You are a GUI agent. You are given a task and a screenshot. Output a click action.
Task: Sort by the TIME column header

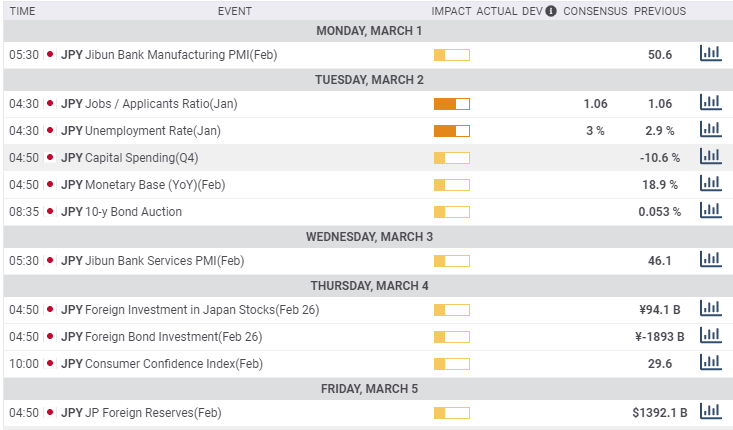(x=22, y=11)
